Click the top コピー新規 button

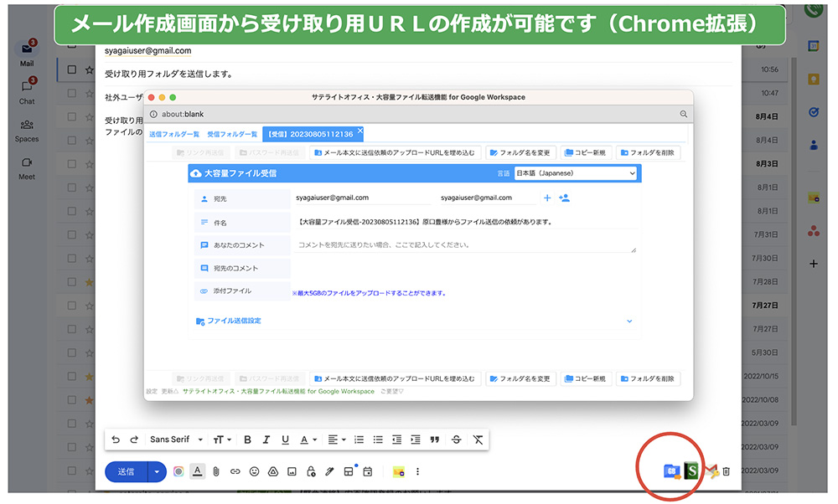point(585,152)
